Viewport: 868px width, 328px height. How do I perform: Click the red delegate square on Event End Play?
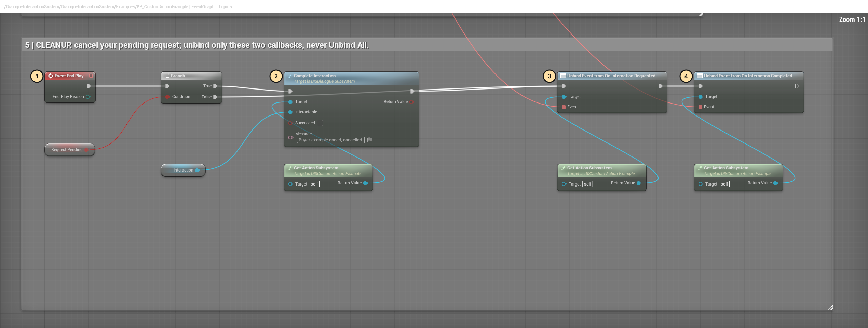91,76
